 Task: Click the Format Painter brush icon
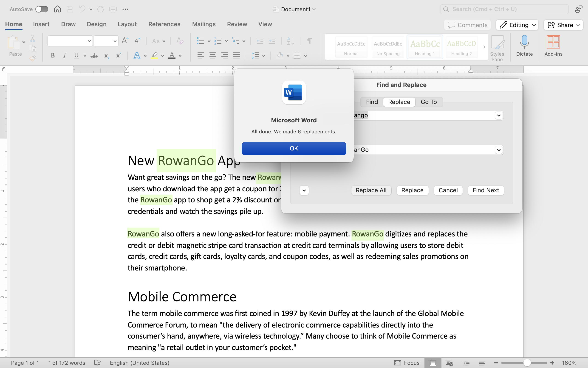[33, 58]
